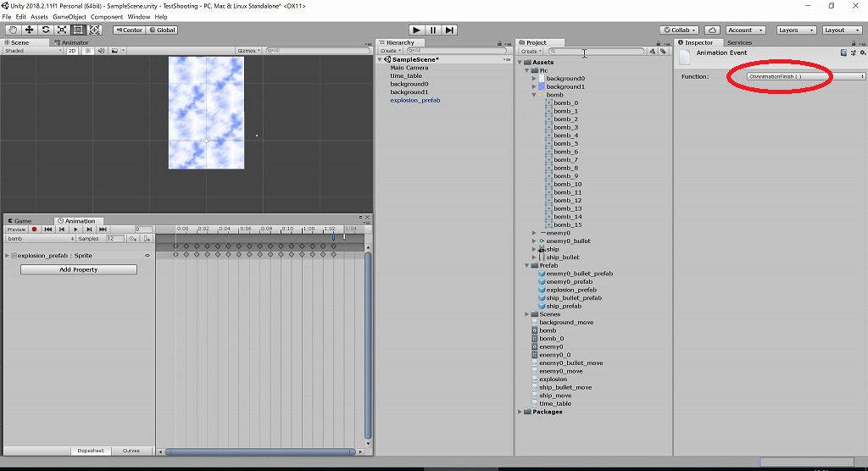Open the Layout dropdown

(x=842, y=30)
